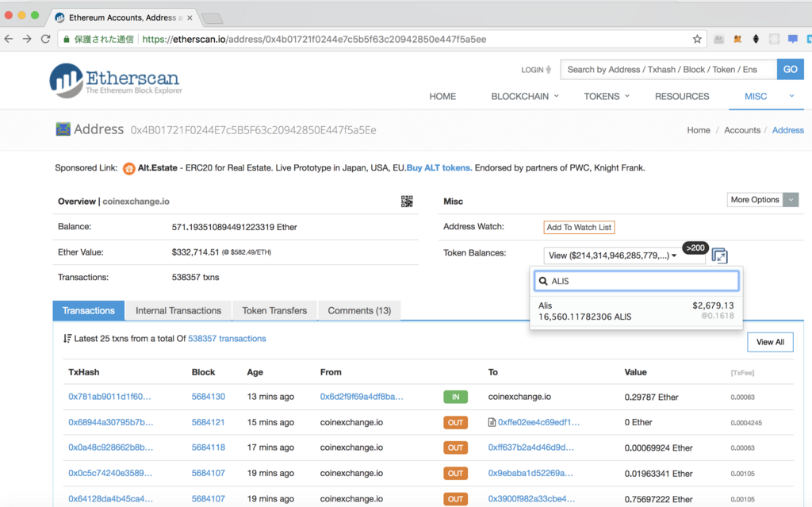Click the Buy ALT tokens link

[439, 168]
